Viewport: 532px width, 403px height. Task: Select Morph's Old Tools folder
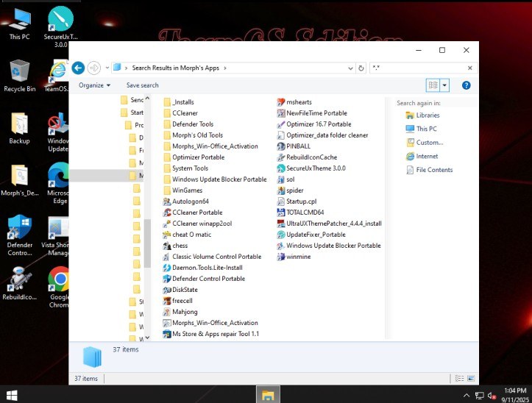pos(193,135)
